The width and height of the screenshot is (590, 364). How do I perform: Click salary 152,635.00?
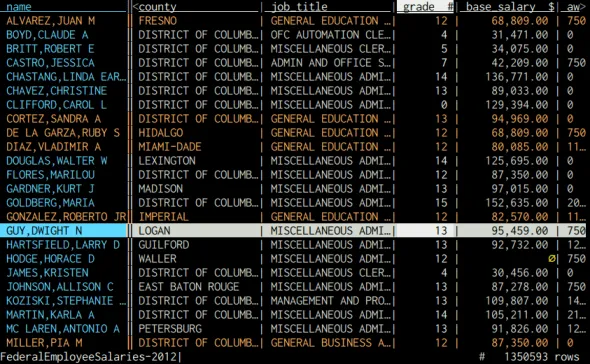coord(517,203)
